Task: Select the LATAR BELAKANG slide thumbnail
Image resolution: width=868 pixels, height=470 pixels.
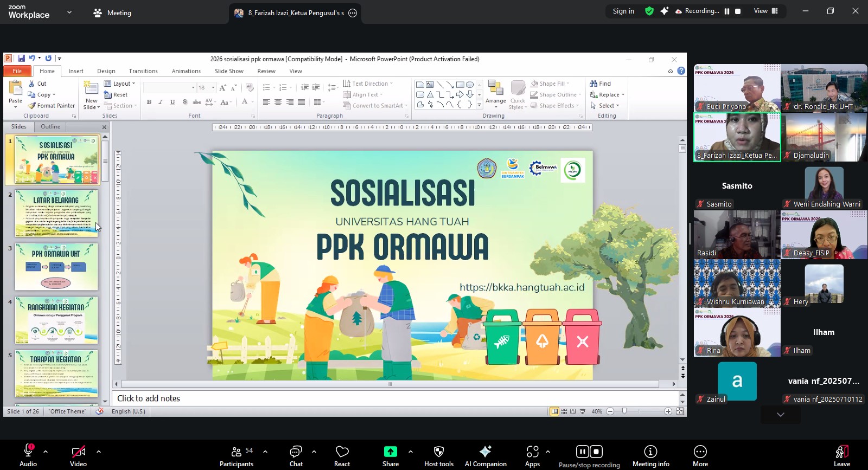Action: [56, 213]
